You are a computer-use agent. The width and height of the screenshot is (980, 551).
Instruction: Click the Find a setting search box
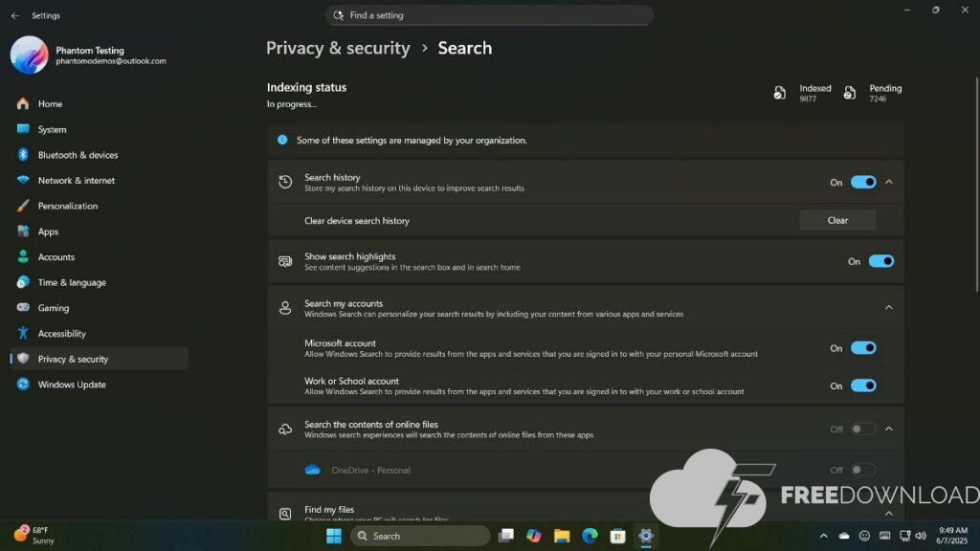[490, 15]
